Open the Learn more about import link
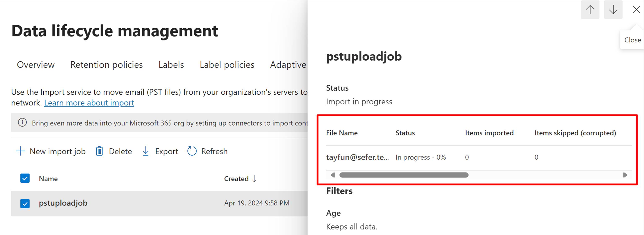Screen dimensions: 644x235 89,103
